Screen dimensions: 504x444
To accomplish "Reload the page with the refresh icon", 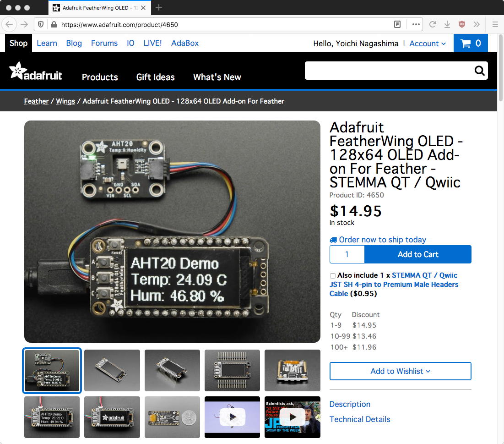I will (433, 24).
